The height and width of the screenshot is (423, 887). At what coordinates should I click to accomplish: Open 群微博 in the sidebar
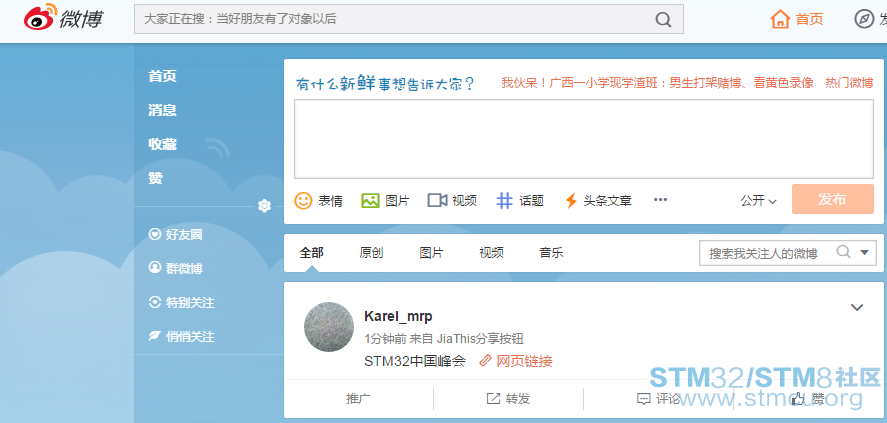click(175, 269)
